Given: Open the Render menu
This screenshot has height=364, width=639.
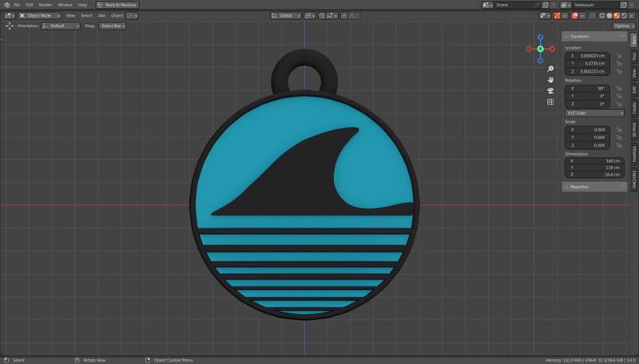Looking at the screenshot, I should coord(46,5).
